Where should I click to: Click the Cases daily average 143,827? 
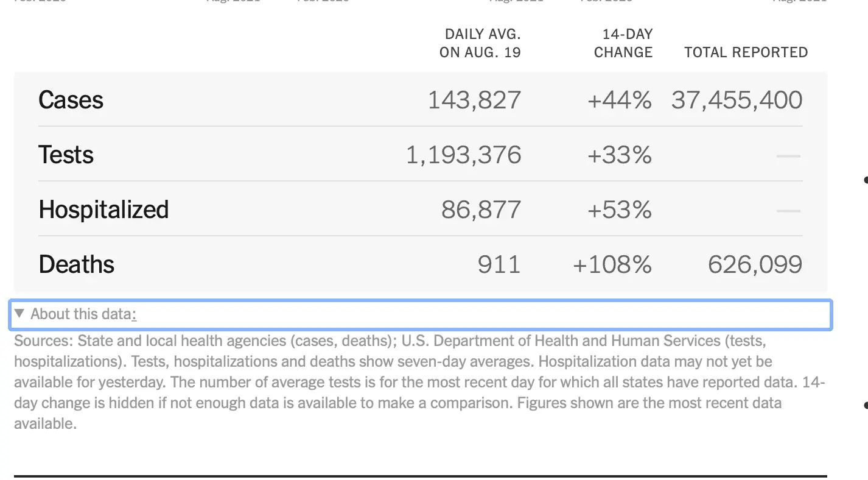(474, 100)
